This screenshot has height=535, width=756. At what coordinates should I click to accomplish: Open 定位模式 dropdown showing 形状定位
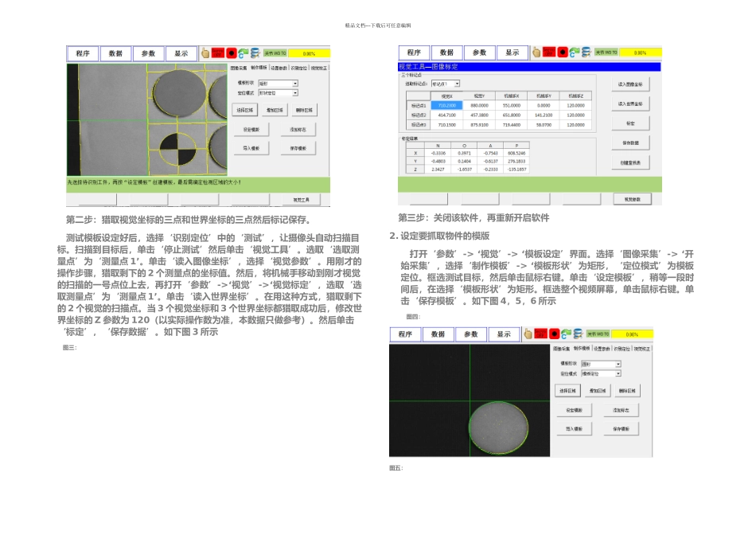[x=279, y=92]
